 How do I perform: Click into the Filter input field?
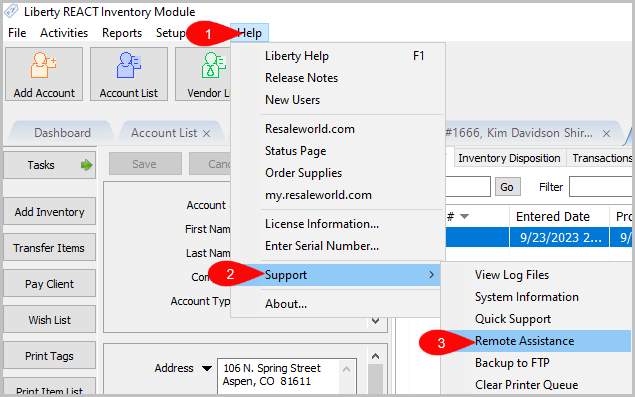click(x=601, y=187)
